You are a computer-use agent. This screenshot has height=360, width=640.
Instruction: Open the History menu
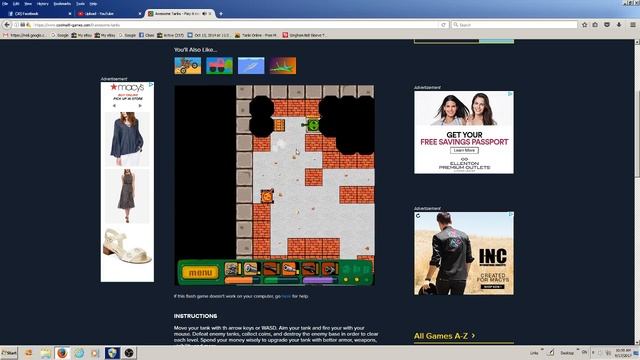pyautogui.click(x=42, y=3)
